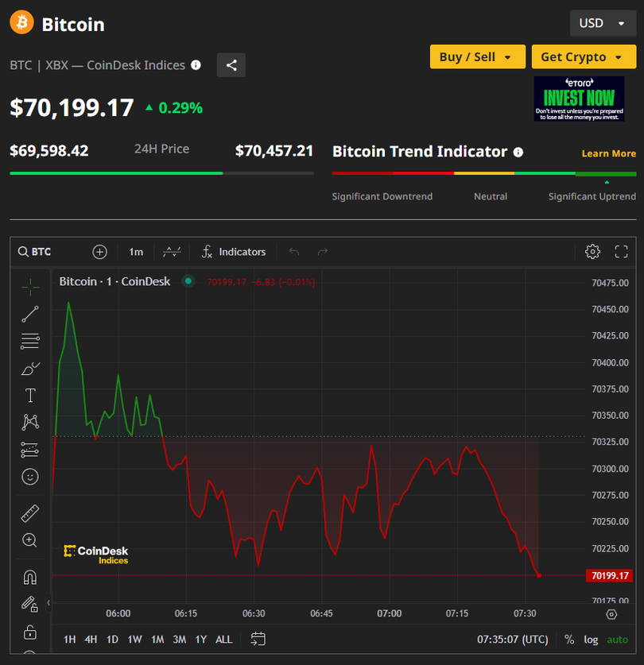Expand the Buy / Sell dropdown
Screen dimensions: 644x665
click(x=477, y=57)
